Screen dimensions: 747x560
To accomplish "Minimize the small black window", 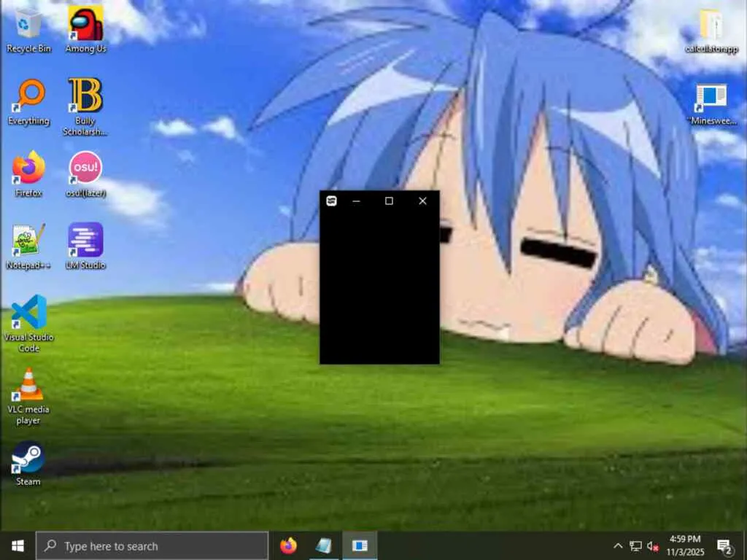I will [x=356, y=201].
